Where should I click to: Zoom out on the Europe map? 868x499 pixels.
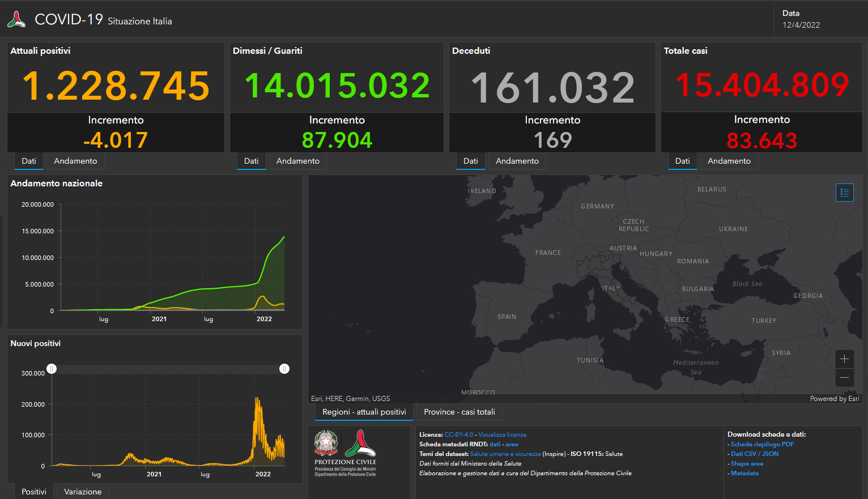844,378
